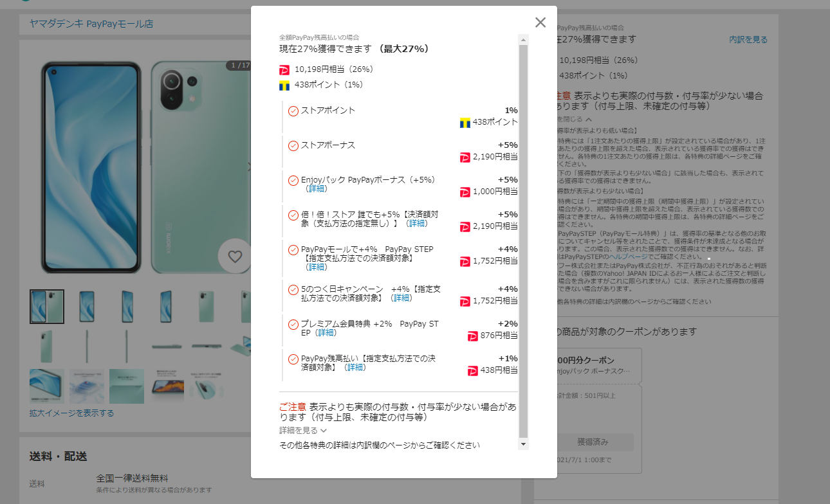Click check icon beside 5のつく日キャンペーン
This screenshot has width=830, height=504.
[293, 289]
